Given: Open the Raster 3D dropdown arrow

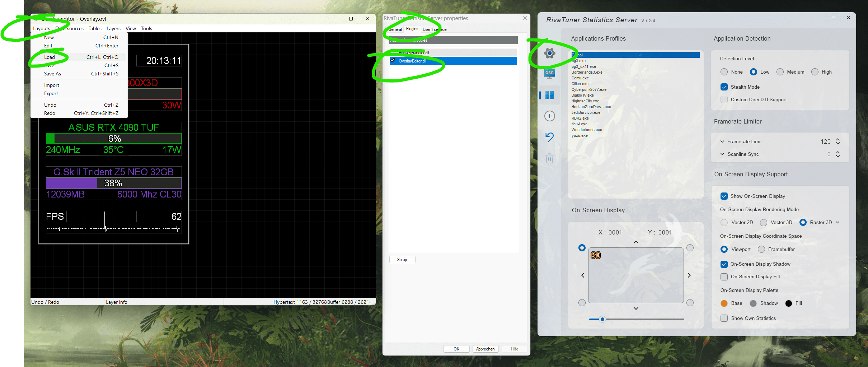Looking at the screenshot, I should [x=837, y=222].
